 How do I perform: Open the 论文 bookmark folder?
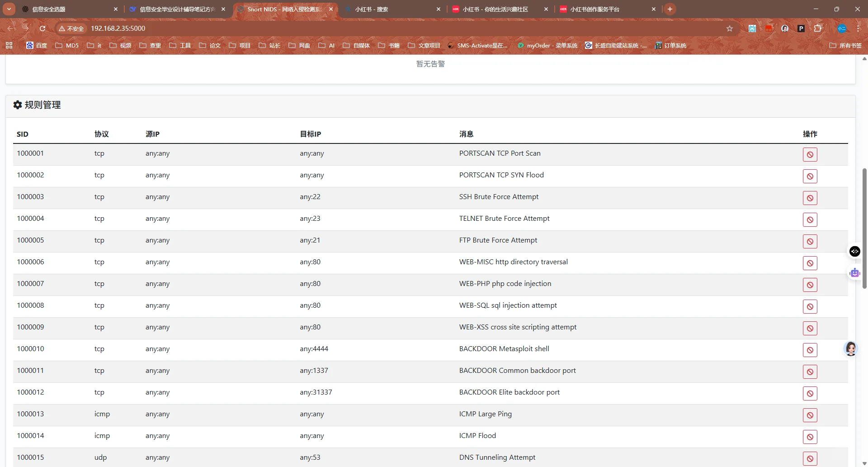[210, 45]
